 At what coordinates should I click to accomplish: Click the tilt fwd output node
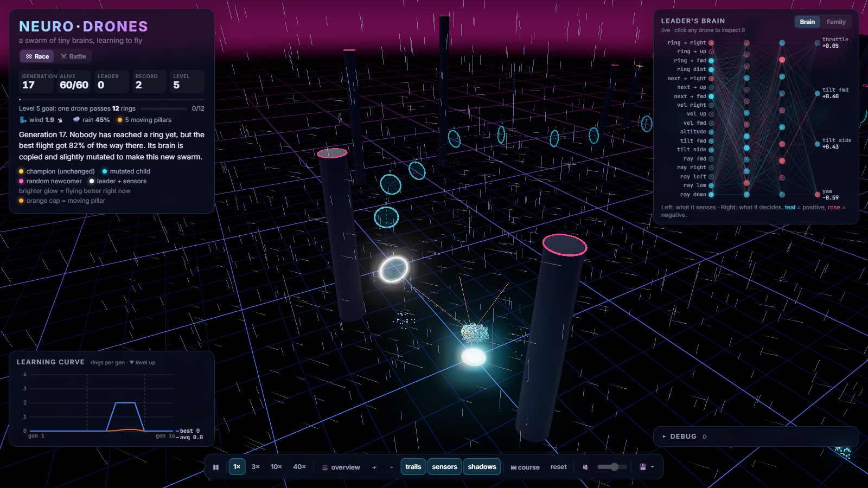818,93
